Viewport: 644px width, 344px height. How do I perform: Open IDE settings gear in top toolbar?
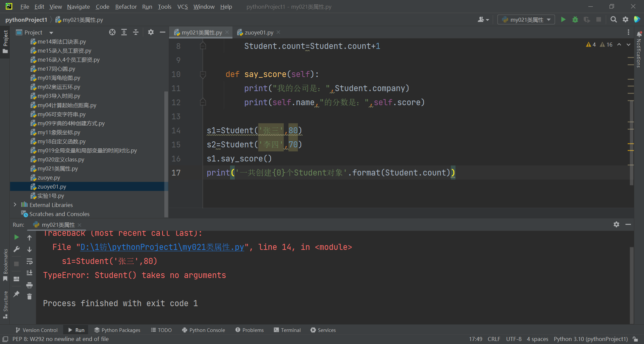pos(625,20)
